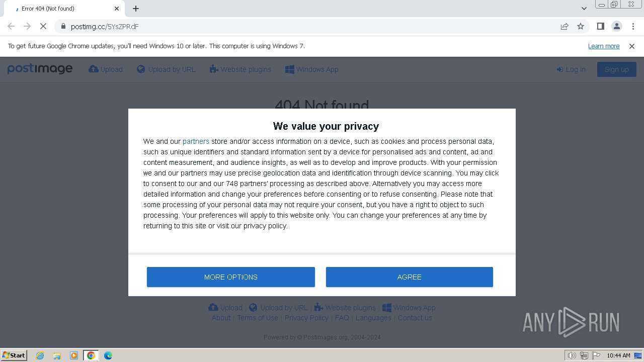Open Chrome profile avatar icon
644x362 pixels.
click(x=617, y=26)
